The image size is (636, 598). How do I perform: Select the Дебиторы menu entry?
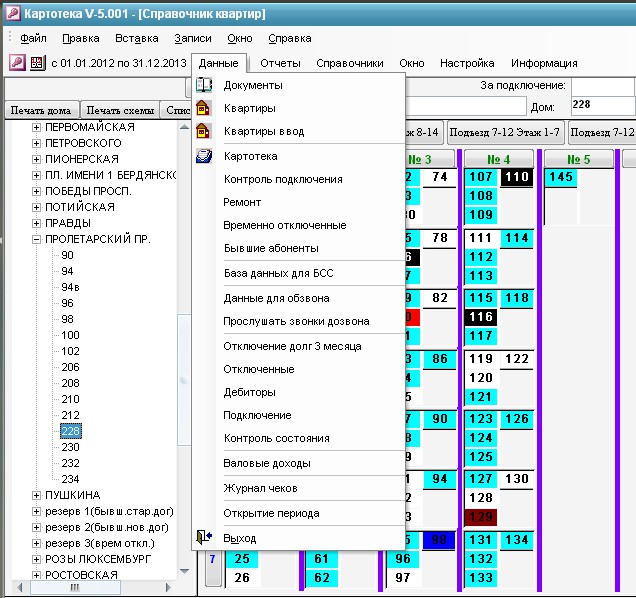[x=249, y=392]
